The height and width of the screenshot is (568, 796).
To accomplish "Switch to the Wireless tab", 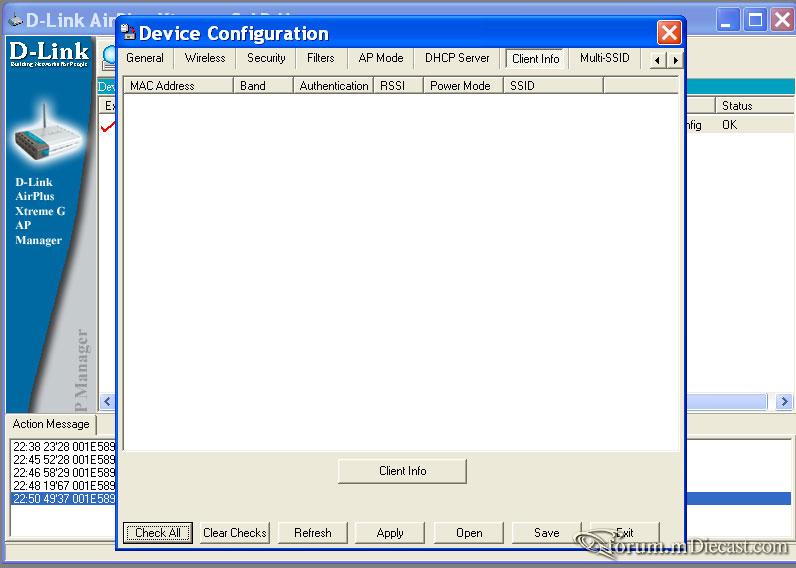I will pyautogui.click(x=205, y=58).
